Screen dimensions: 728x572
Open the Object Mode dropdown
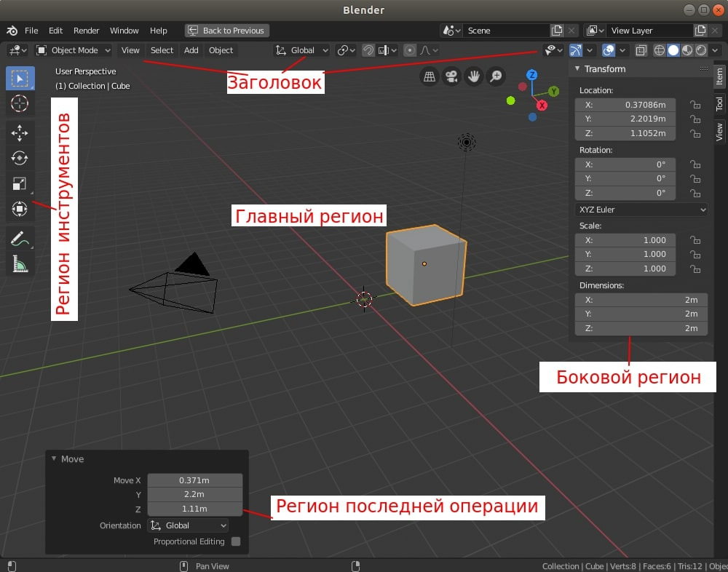pos(74,50)
